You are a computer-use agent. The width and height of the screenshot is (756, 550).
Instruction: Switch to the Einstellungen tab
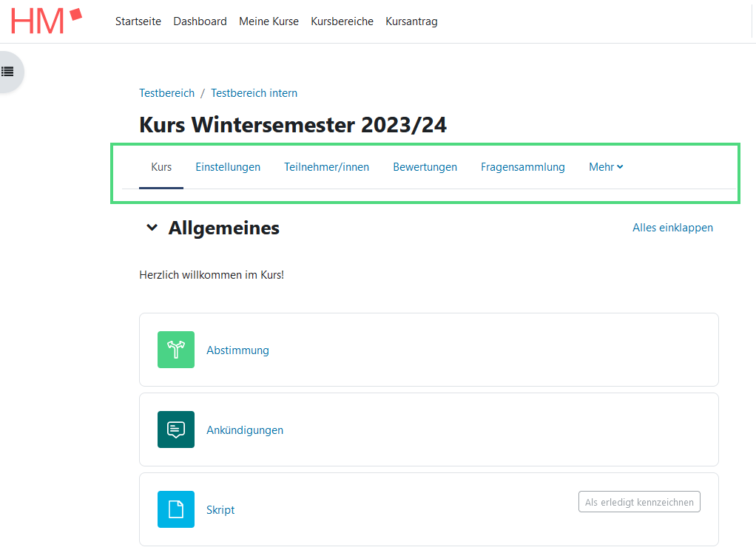(228, 167)
